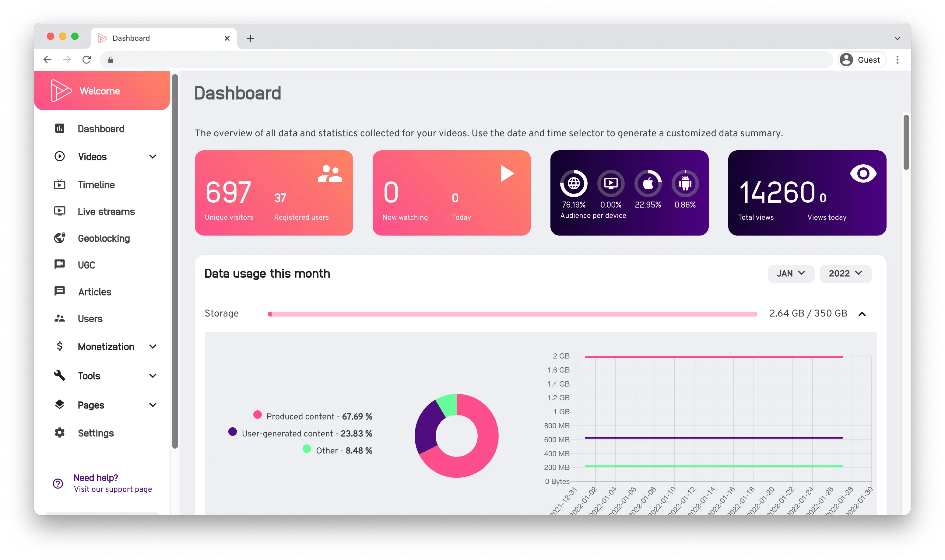The width and height of the screenshot is (945, 560).
Task: Click the browser forward arrow
Action: pyautogui.click(x=67, y=60)
